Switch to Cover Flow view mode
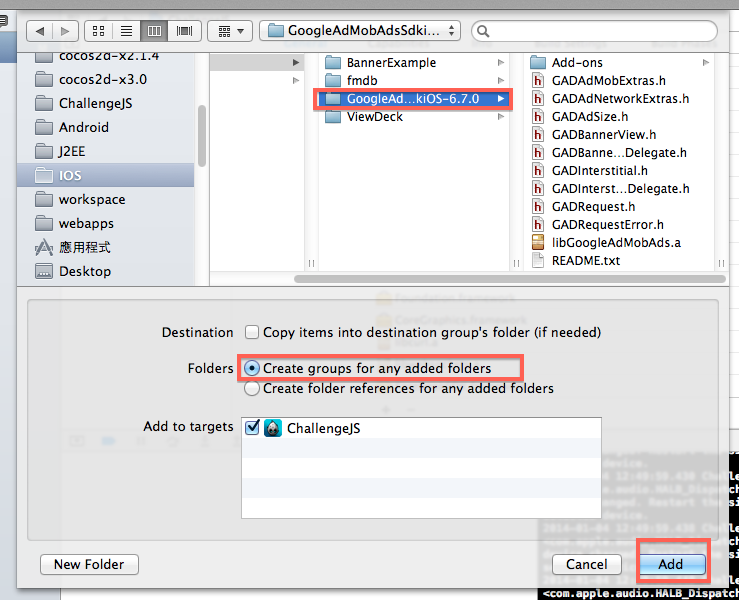The width and height of the screenshot is (739, 600). (x=184, y=31)
